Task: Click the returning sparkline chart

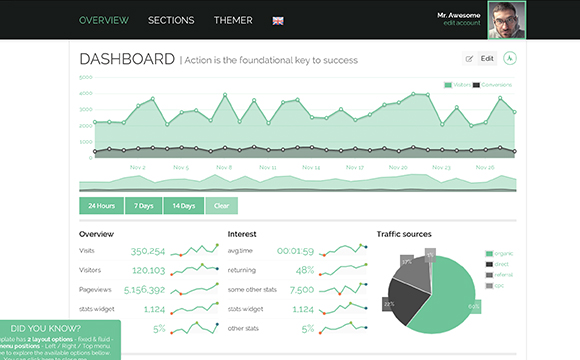Action: click(343, 270)
